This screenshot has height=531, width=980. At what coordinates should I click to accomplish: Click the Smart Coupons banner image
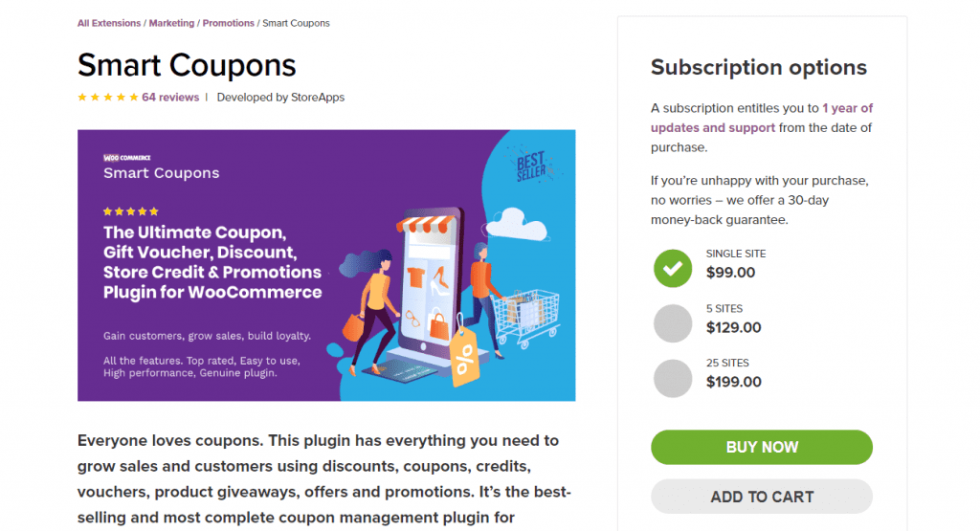(x=326, y=265)
